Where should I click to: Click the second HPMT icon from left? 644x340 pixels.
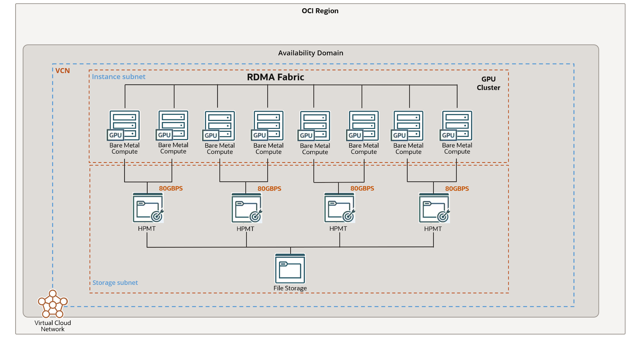point(247,208)
